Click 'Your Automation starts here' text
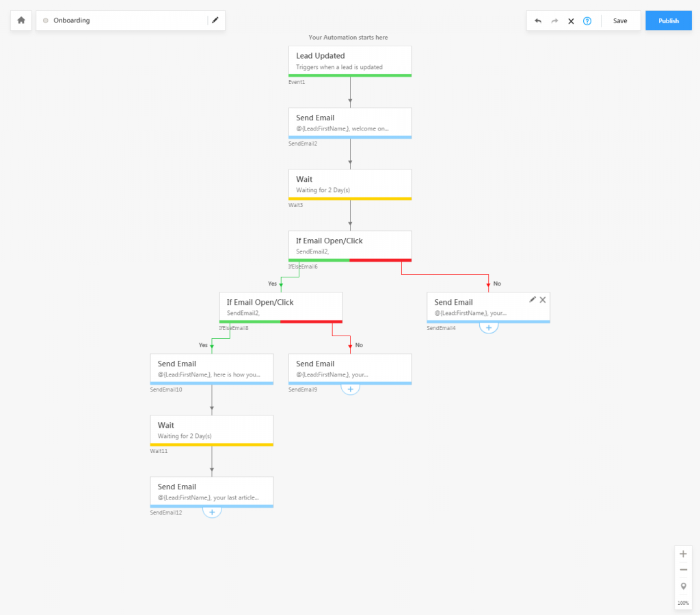 [x=348, y=38]
